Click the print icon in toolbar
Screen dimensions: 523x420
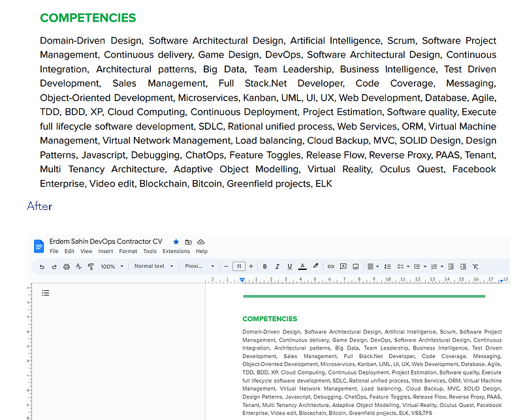(x=67, y=267)
